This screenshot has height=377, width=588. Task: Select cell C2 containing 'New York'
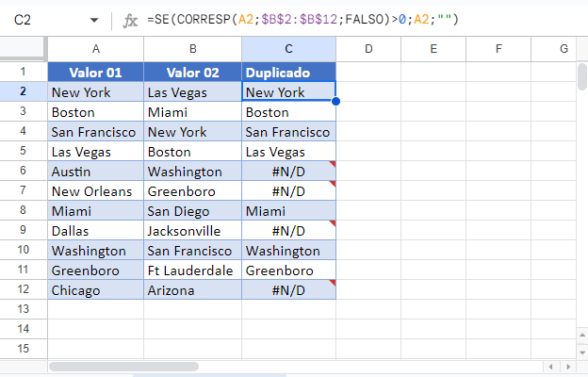[288, 91]
